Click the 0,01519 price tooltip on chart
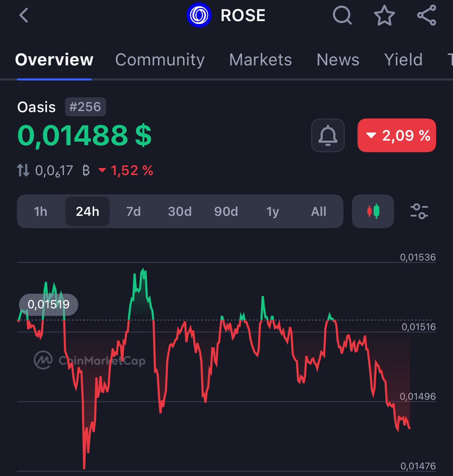The width and height of the screenshot is (453, 476). 48,304
